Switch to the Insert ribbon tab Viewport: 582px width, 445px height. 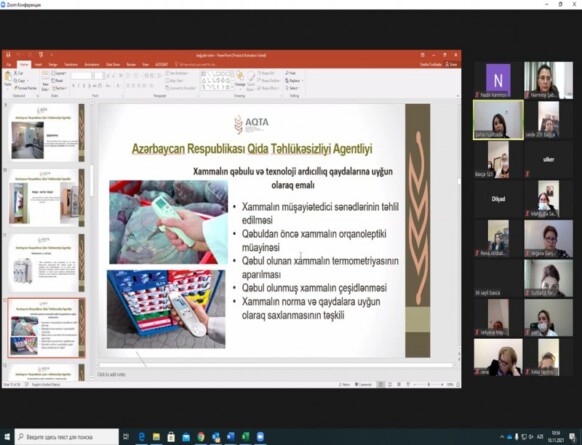tap(38, 64)
